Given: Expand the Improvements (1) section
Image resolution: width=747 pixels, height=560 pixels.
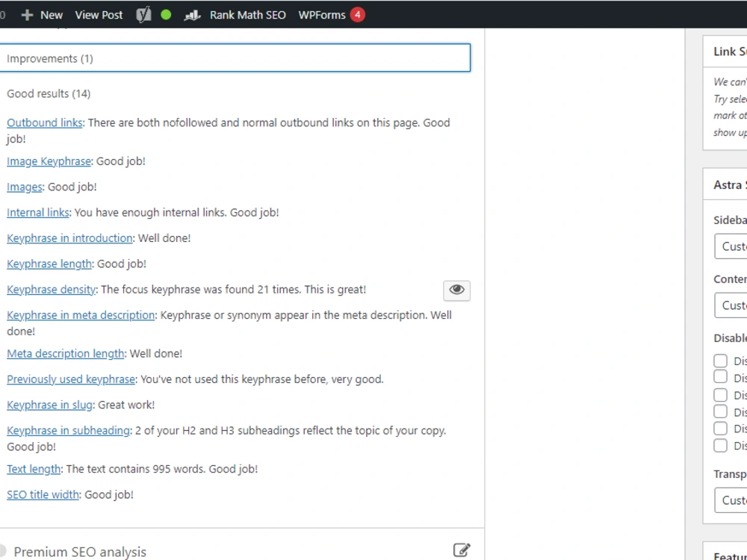Looking at the screenshot, I should [x=235, y=58].
